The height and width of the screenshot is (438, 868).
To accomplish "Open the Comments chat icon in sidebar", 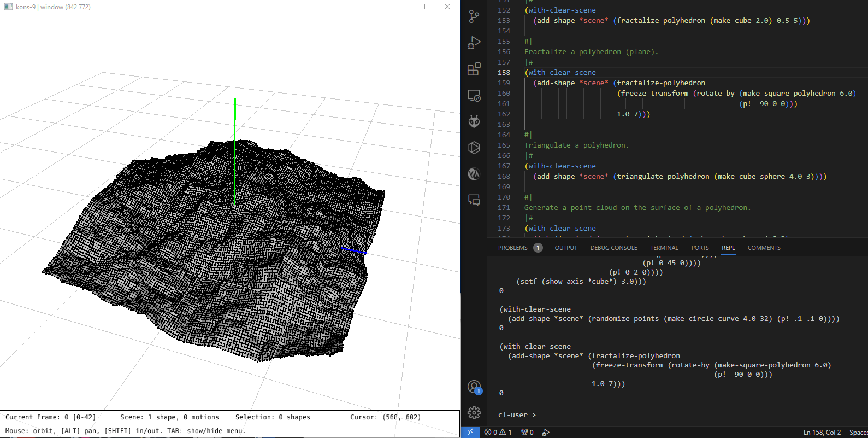I will [x=474, y=200].
